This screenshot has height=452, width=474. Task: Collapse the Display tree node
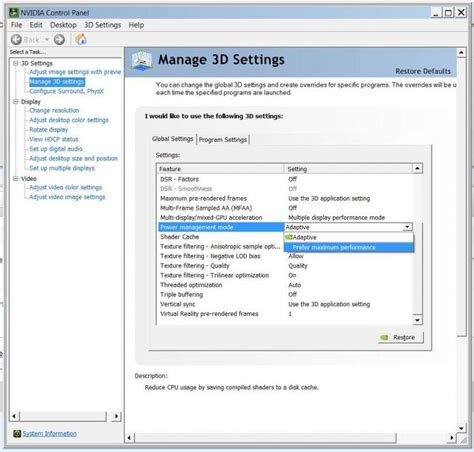pos(16,101)
